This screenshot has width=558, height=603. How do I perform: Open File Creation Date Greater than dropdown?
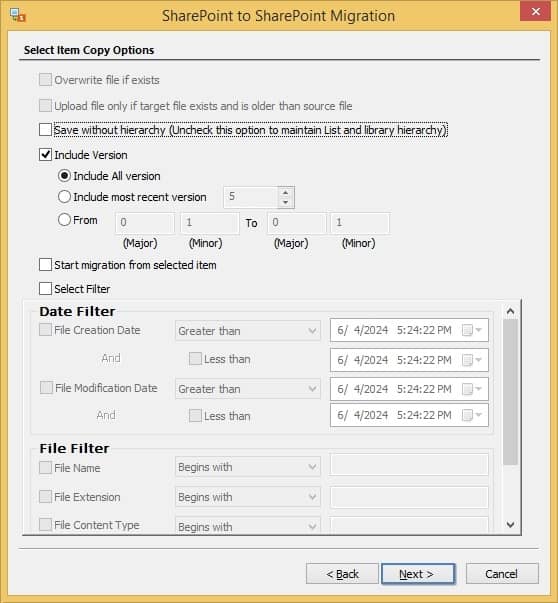pyautogui.click(x=248, y=331)
